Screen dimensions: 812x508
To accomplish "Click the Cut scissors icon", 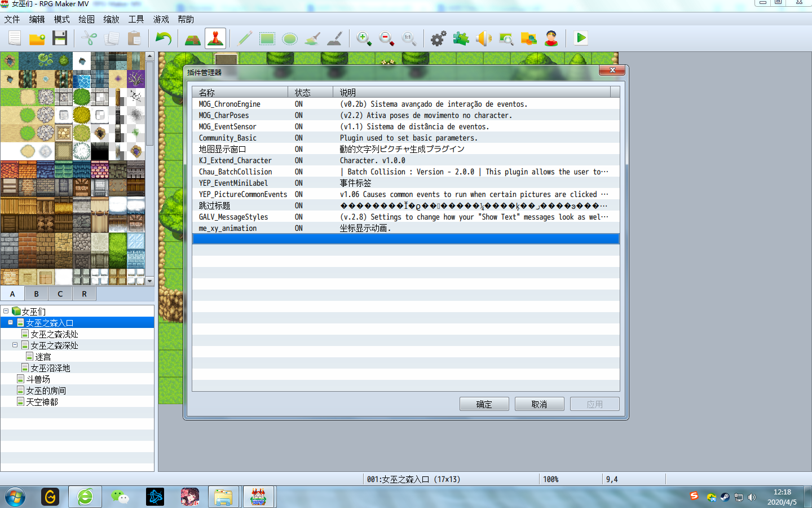I will click(x=89, y=38).
